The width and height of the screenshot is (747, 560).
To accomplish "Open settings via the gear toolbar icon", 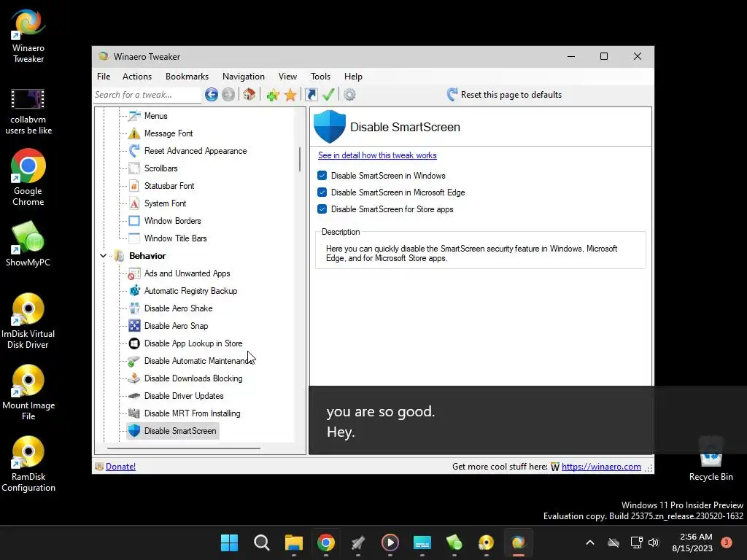I will (349, 95).
